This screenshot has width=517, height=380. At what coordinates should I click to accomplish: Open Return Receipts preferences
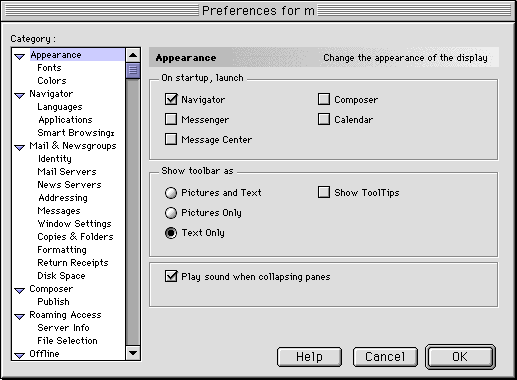tap(73, 263)
